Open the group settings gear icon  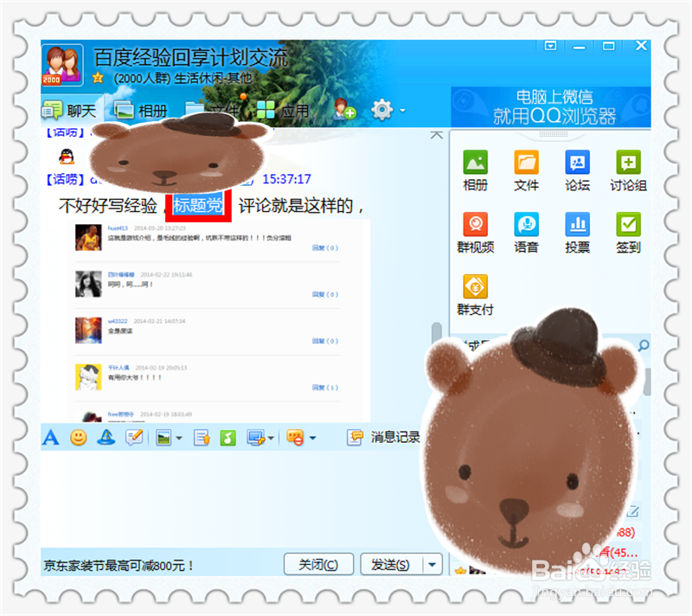pos(381,109)
